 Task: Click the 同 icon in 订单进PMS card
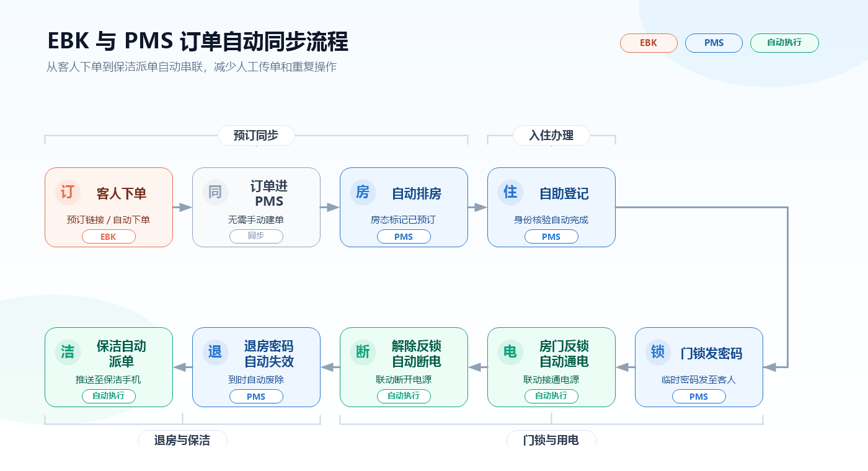click(x=215, y=193)
